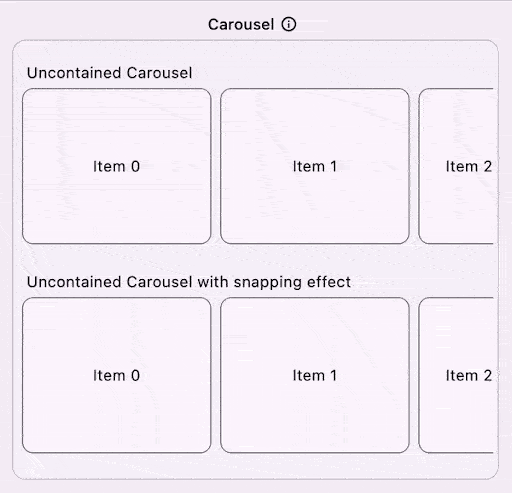Click the 'Item 2' text in bottom carousel
512x493 pixels.
point(469,375)
